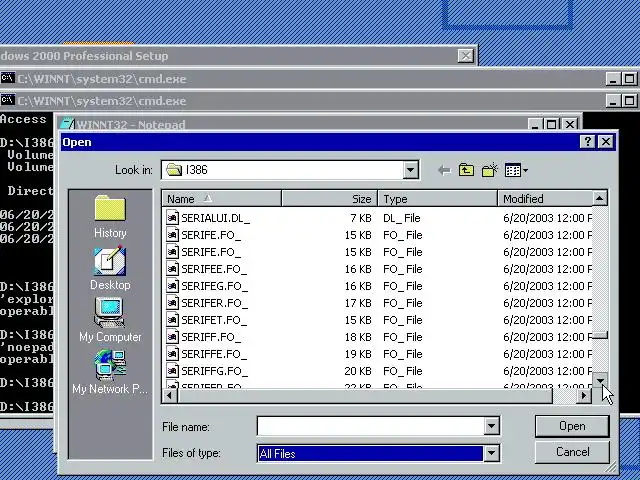Select file SERIFER.FO_
Image resolution: width=640 pixels, height=480 pixels.
214,303
